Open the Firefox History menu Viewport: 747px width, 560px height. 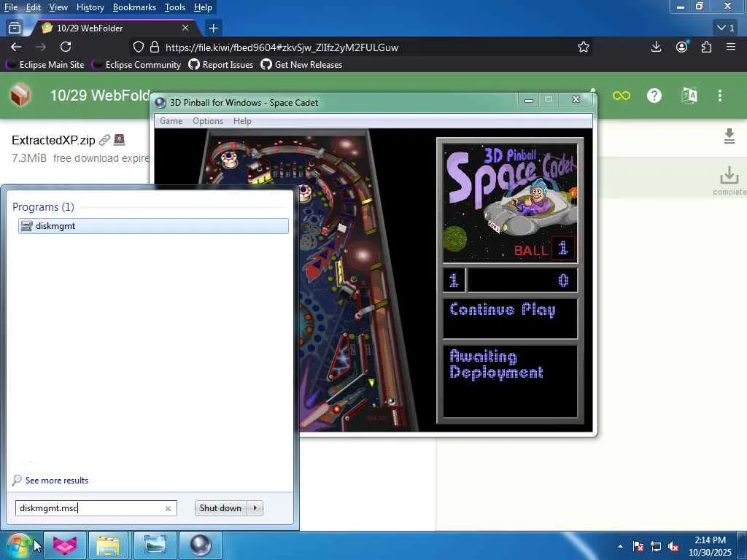click(x=90, y=7)
